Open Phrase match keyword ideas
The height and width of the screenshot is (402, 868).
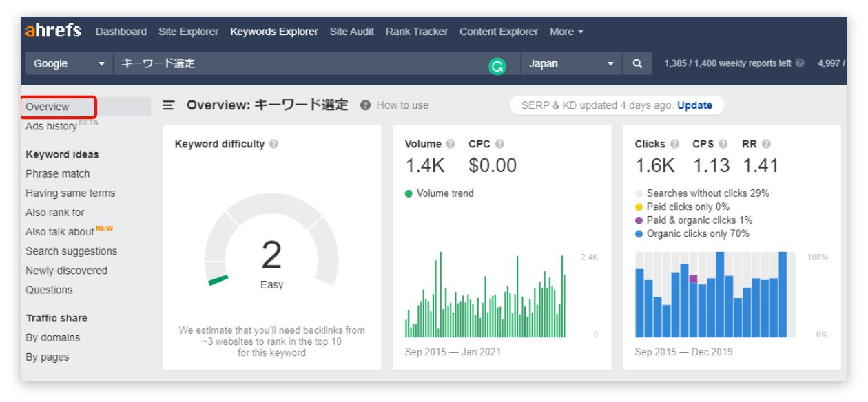pyautogui.click(x=58, y=173)
